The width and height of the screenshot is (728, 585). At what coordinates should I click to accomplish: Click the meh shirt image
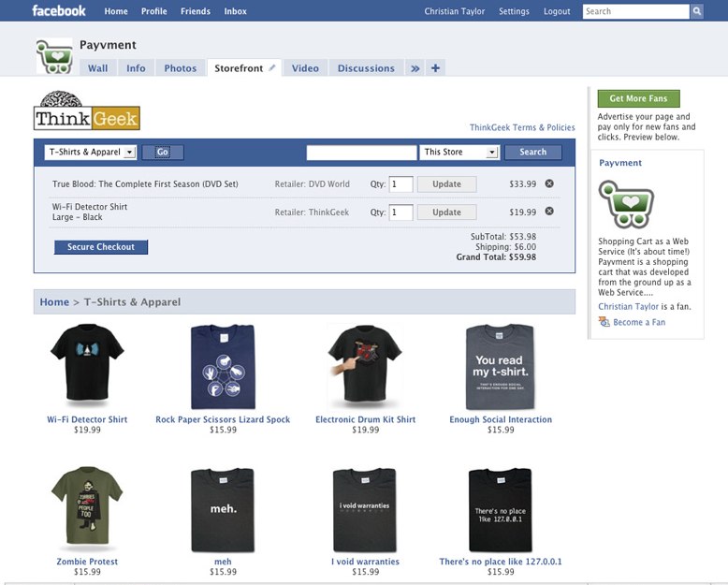pos(223,510)
